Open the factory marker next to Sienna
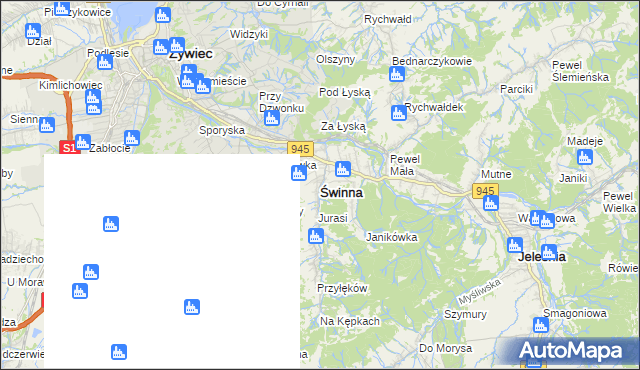The height and width of the screenshot is (370, 640). tap(47, 125)
